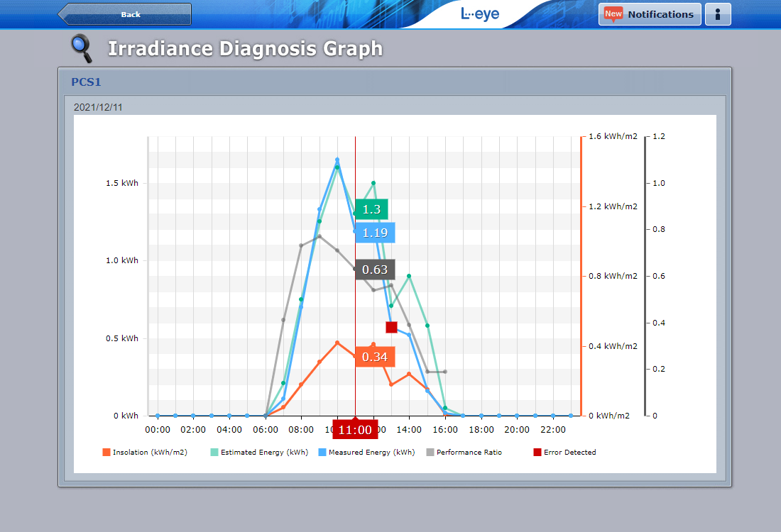Click the 18:00 x-axis label

481,429
